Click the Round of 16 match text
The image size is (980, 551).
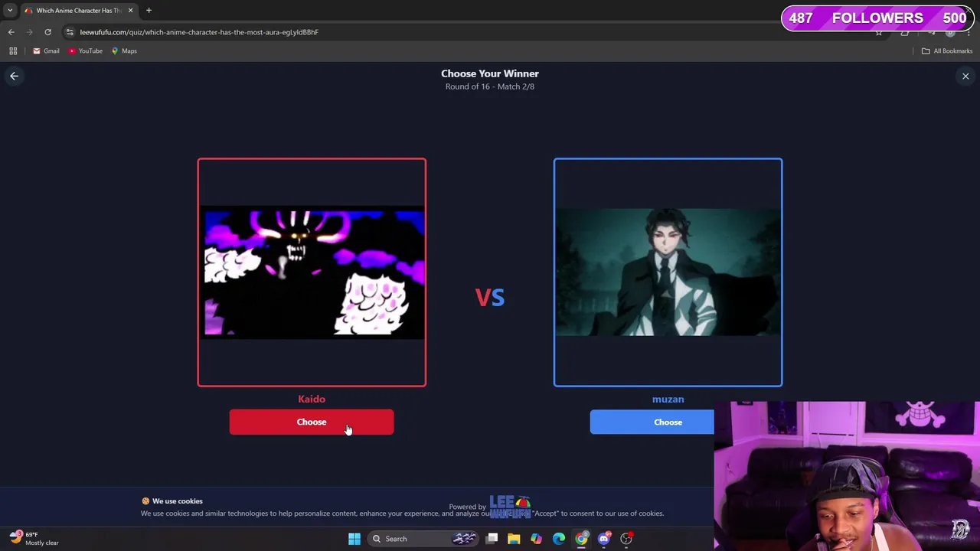490,86
